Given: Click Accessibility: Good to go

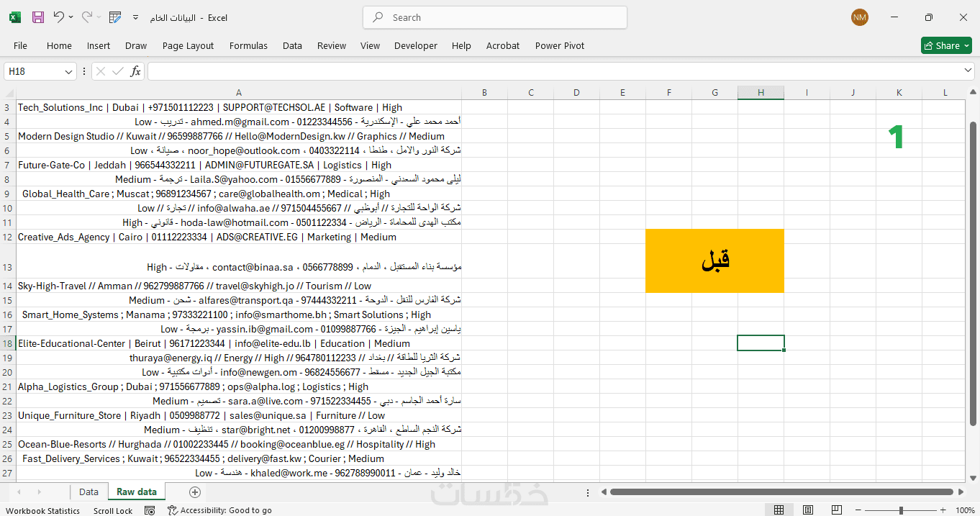Looking at the screenshot, I should pyautogui.click(x=219, y=510).
